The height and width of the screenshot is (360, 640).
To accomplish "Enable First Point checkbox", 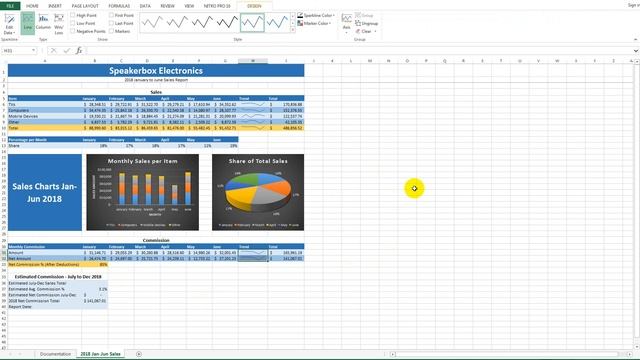I will point(111,15).
